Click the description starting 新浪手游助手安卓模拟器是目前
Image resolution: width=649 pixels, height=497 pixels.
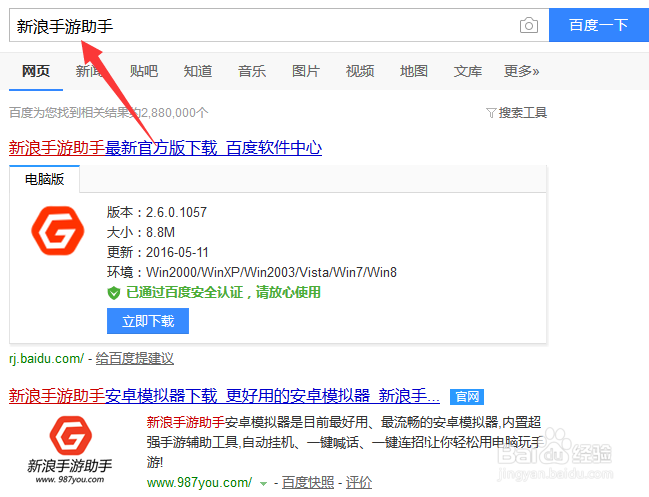click(x=344, y=442)
